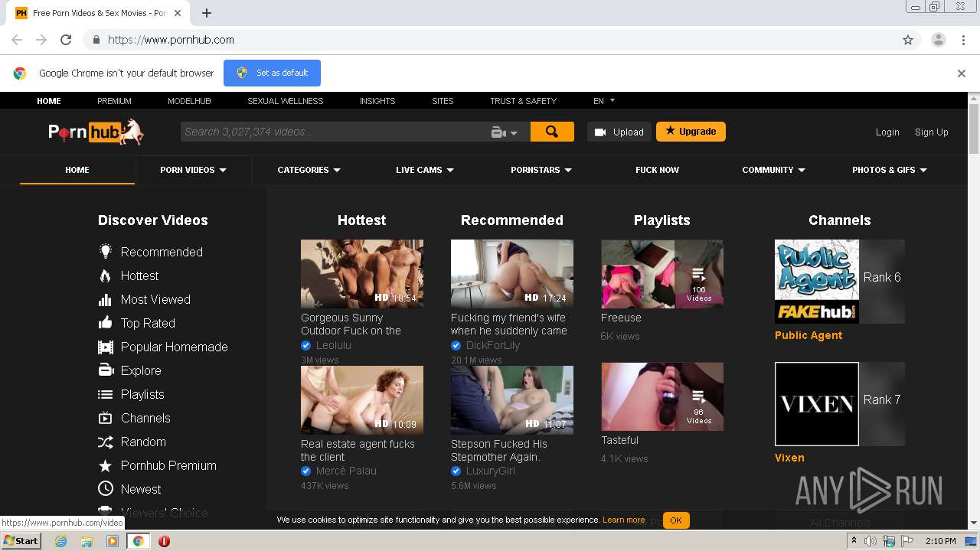Open the Chrome profile avatar icon

[x=938, y=40]
